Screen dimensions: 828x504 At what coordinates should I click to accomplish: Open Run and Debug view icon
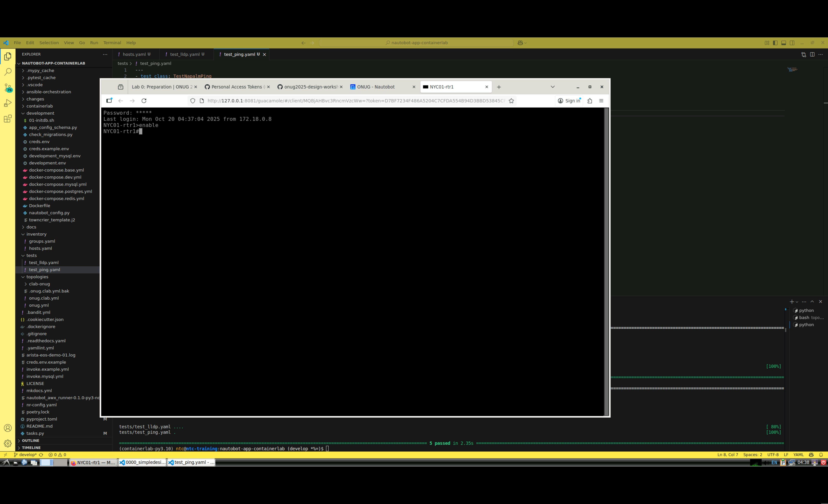pos(8,103)
